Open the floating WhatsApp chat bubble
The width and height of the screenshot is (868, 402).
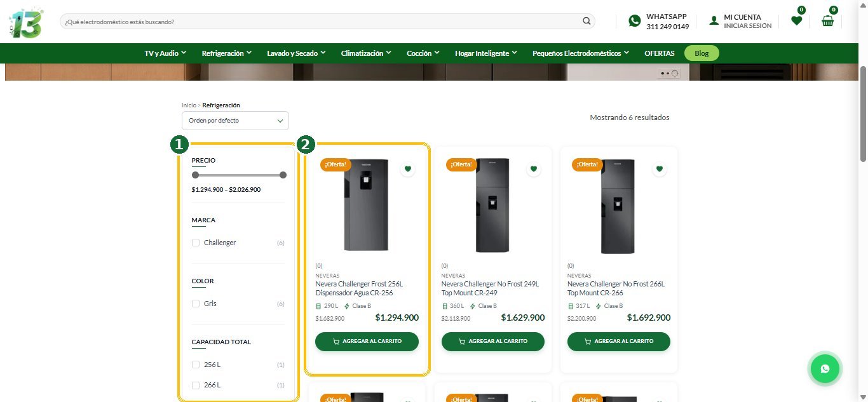pyautogui.click(x=825, y=368)
